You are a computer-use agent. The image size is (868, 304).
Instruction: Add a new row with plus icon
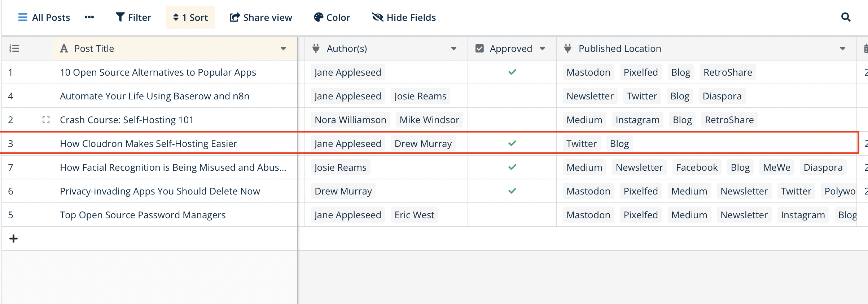pos(13,238)
